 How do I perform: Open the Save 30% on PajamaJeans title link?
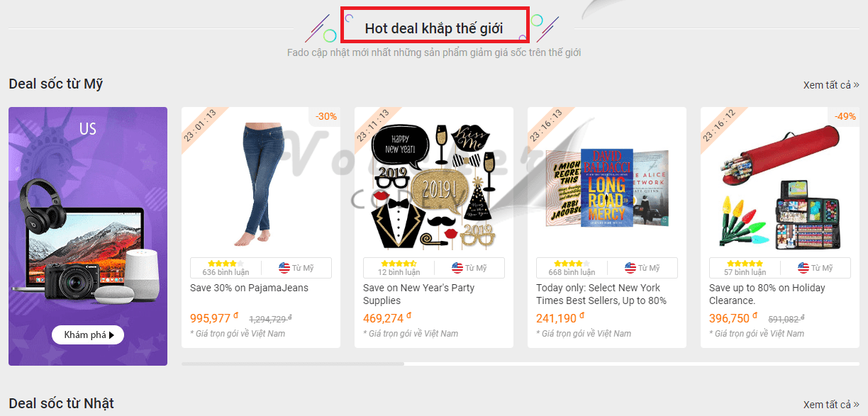pos(249,288)
